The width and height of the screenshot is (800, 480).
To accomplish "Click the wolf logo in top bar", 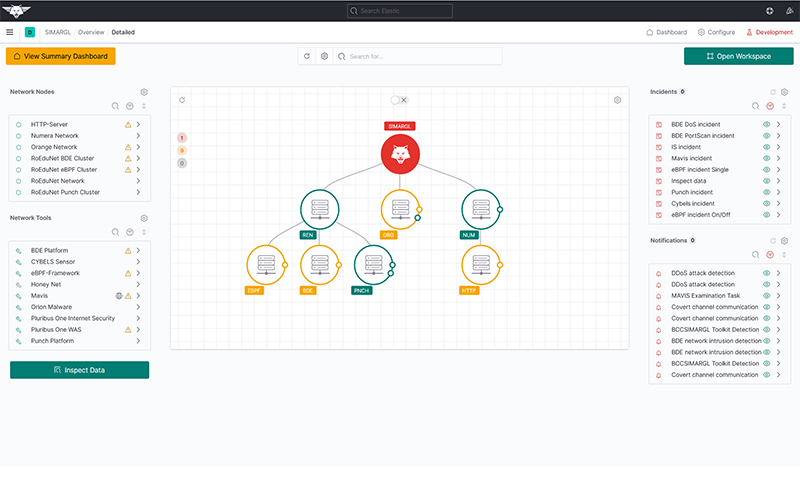I will click(x=16, y=11).
